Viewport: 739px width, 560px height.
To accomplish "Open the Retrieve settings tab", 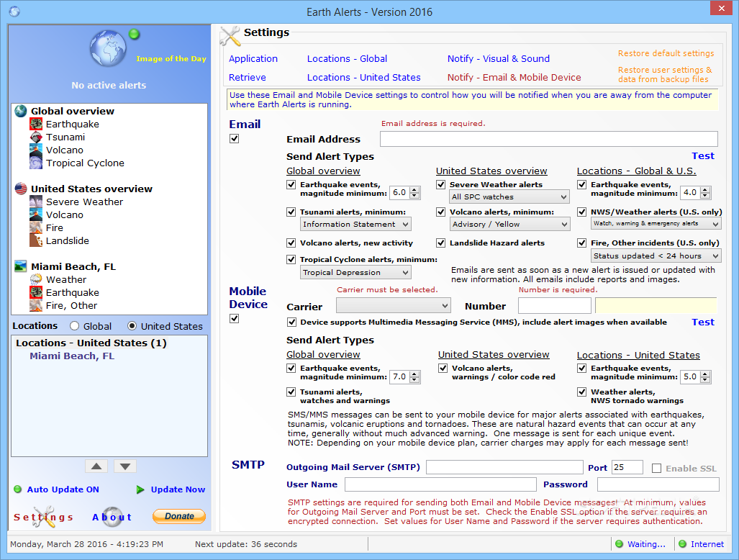I will pos(248,77).
